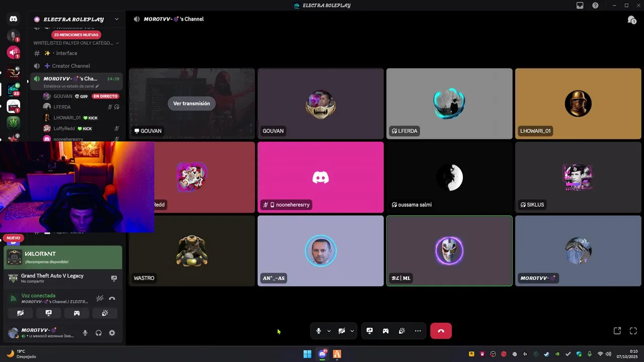
Task: Enter full screen mode for the call
Action: coord(633,331)
